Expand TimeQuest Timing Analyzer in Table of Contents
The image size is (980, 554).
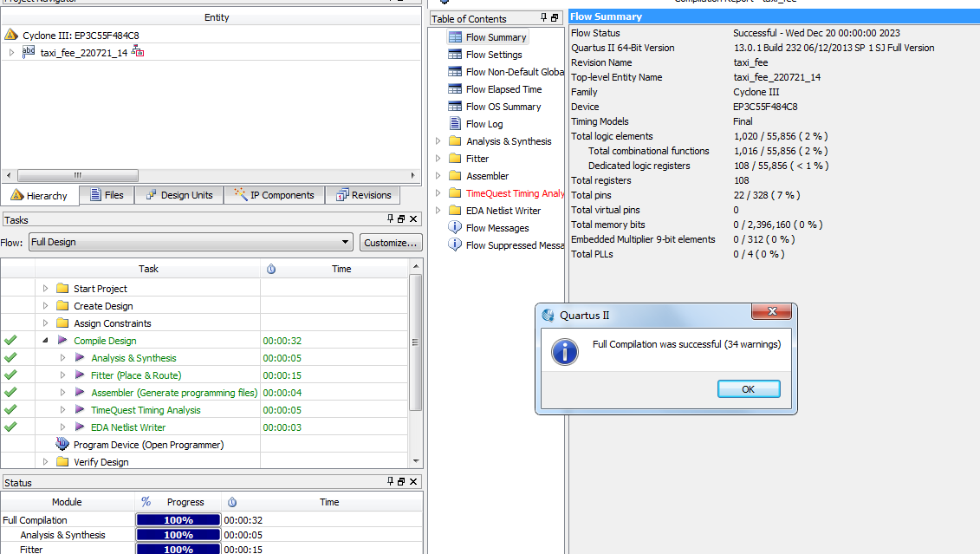tap(438, 193)
